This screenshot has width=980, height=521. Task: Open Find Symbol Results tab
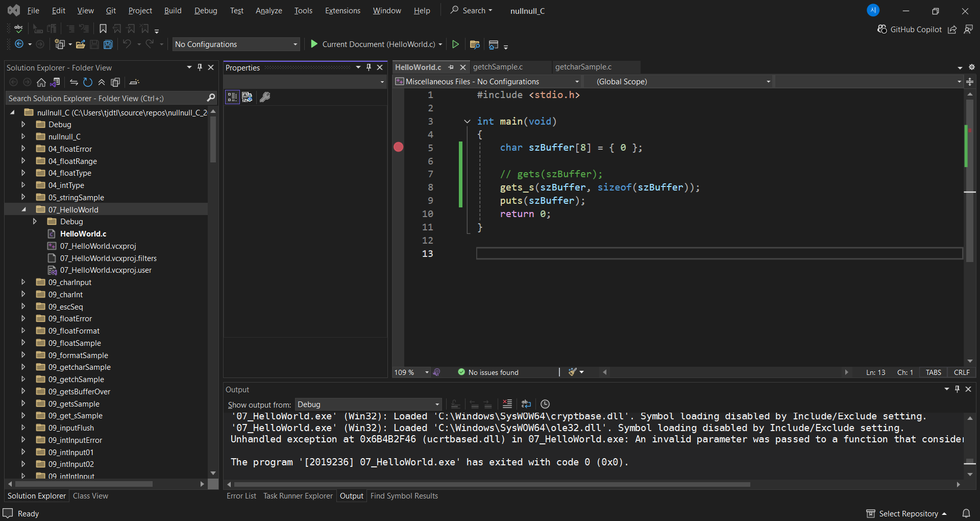404,496
